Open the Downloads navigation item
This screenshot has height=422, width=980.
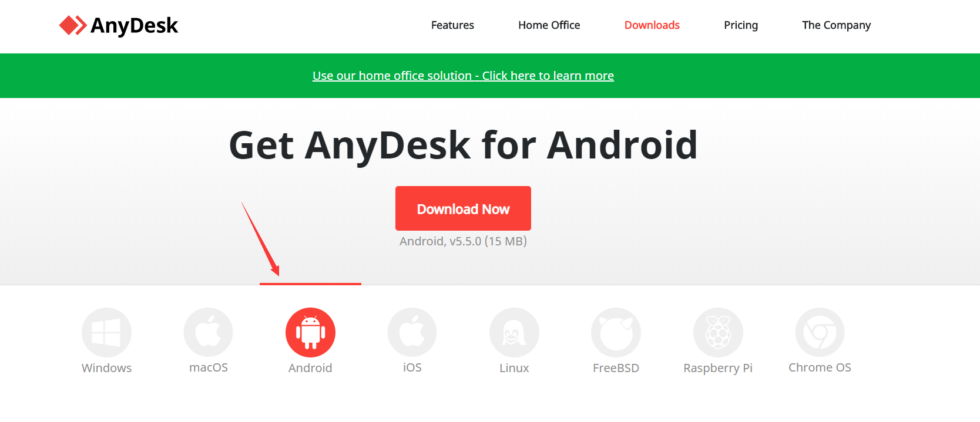pyautogui.click(x=652, y=25)
